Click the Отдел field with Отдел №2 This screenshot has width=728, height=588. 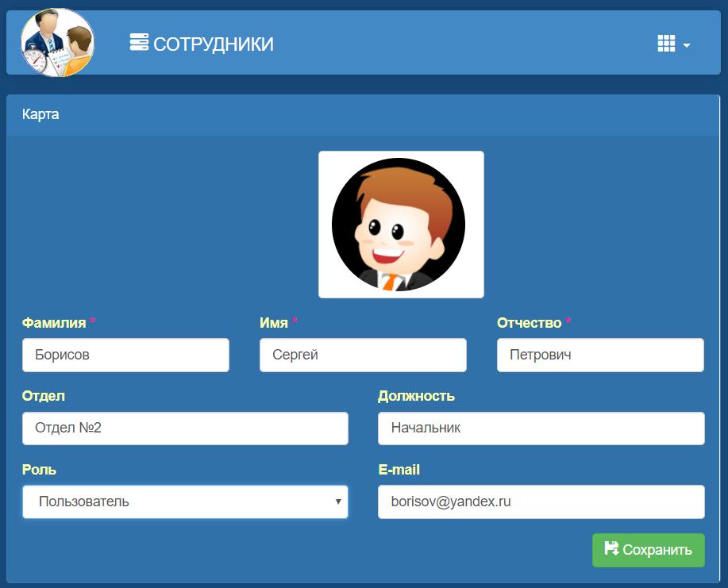[x=185, y=429]
